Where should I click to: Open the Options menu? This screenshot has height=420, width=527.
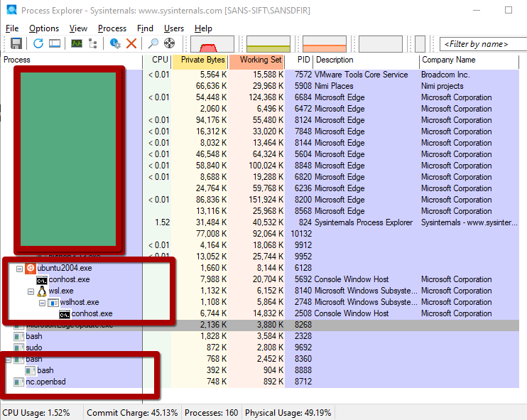[x=44, y=28]
